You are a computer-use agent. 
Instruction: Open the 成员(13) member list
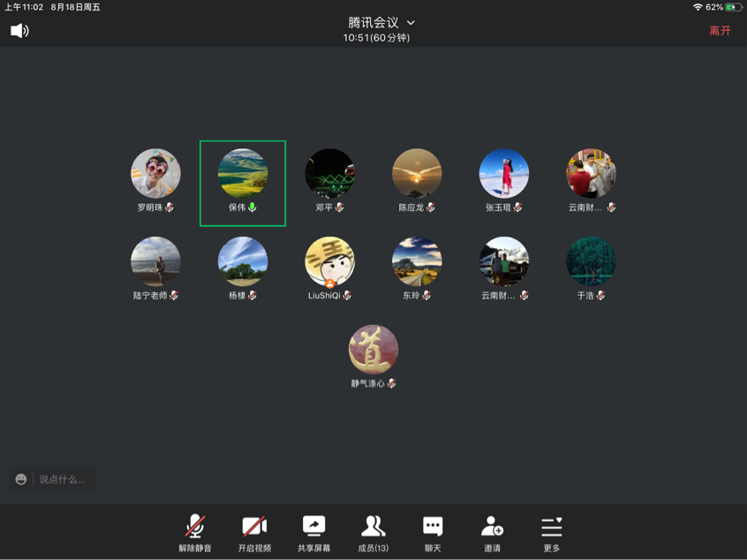coord(373,533)
